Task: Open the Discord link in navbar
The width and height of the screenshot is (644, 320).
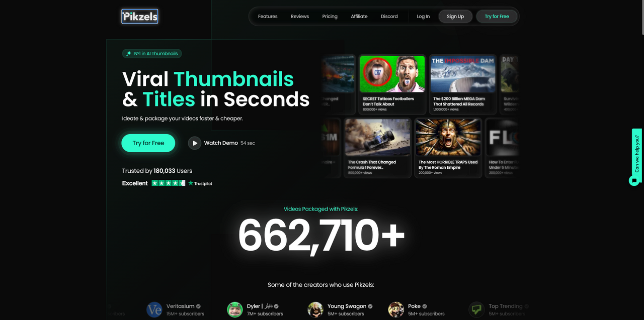Action: pyautogui.click(x=389, y=17)
